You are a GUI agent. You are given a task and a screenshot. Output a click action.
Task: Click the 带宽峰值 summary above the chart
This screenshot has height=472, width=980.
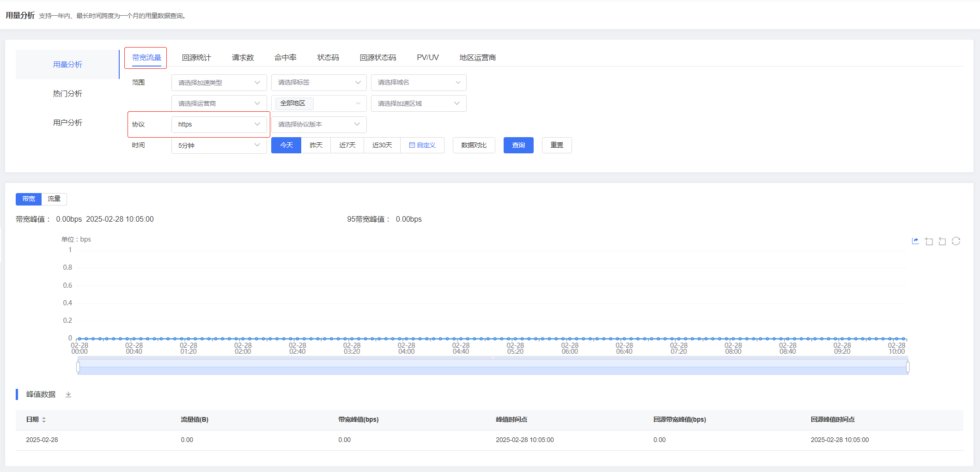[85, 219]
